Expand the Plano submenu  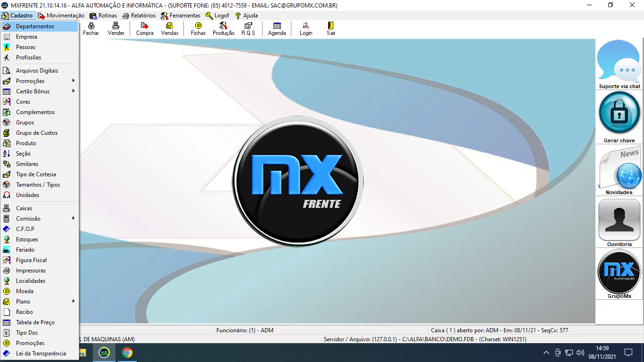(74, 302)
